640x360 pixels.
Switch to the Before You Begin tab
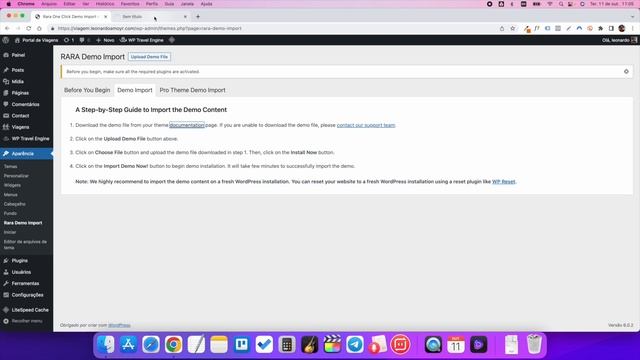coord(87,90)
